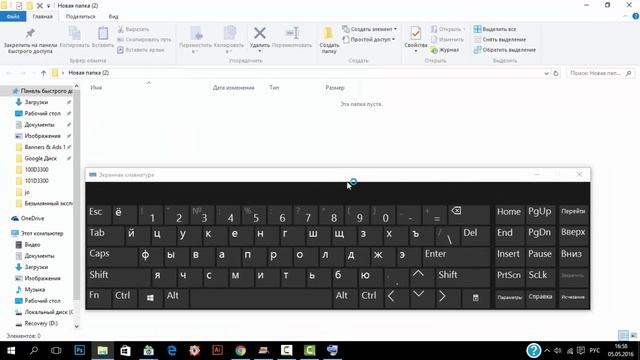The height and width of the screenshot is (360, 640).
Task: Click the spacebar on on-screen keyboard
Action: (260, 298)
